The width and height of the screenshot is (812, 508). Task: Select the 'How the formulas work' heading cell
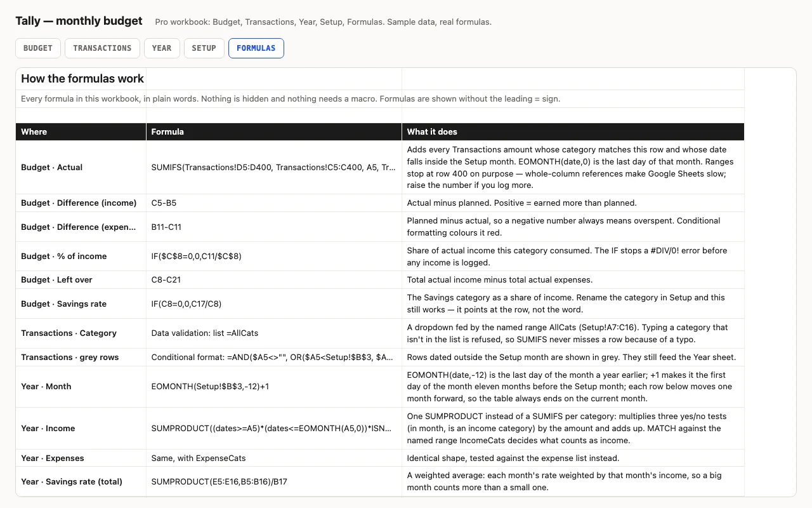[81, 79]
